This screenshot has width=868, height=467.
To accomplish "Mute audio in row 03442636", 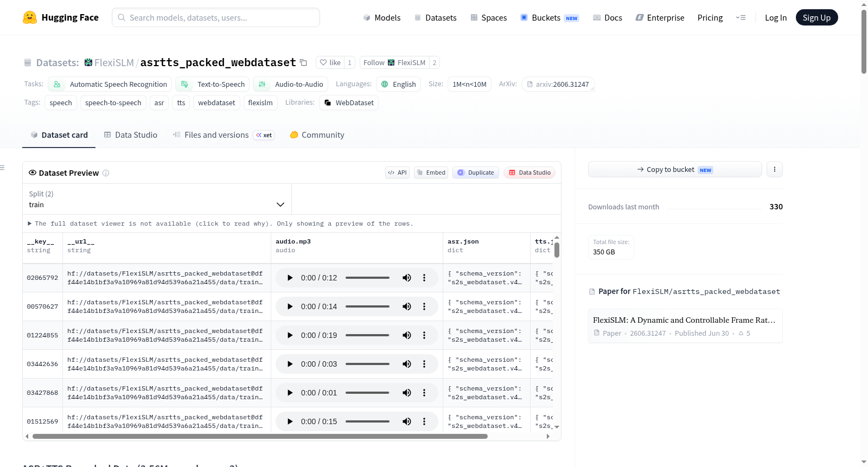I will coord(407,364).
